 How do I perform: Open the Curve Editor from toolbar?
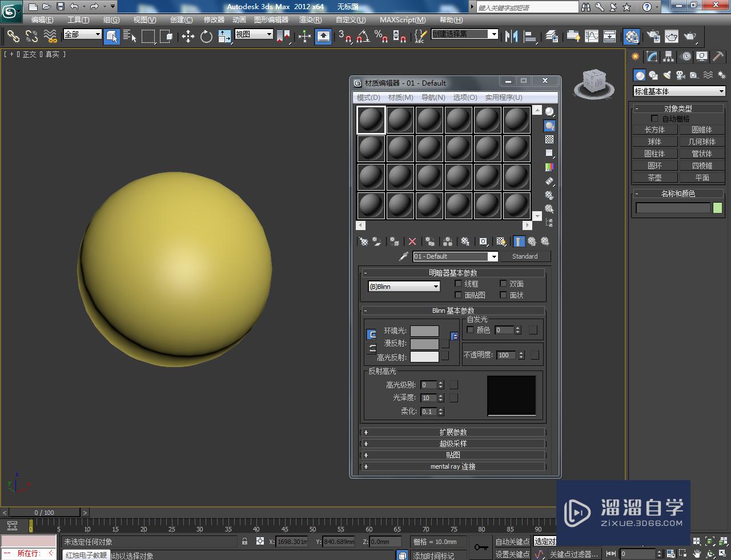592,37
